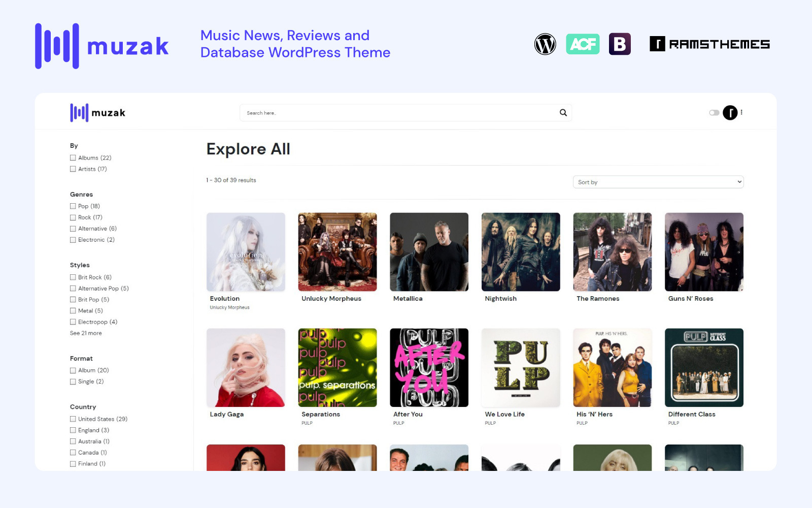The width and height of the screenshot is (812, 508).
Task: Click the Bootstrap logo icon
Action: pos(620,44)
